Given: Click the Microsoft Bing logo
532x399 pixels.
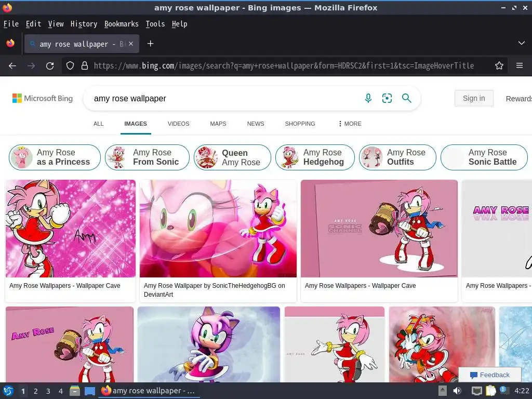Looking at the screenshot, I should click(43, 98).
